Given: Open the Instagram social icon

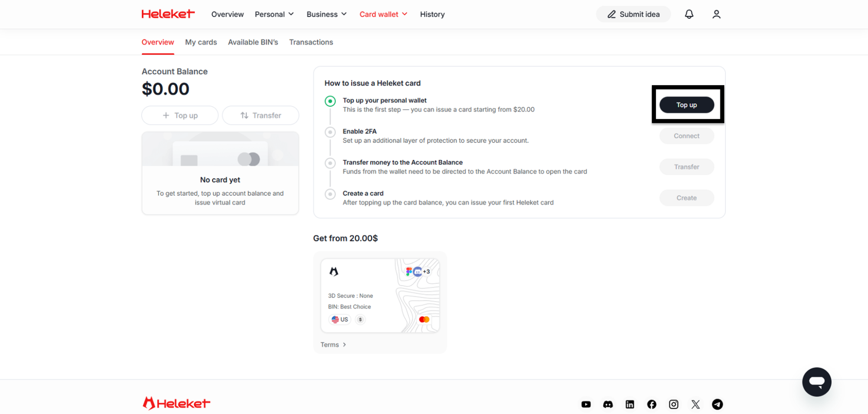Looking at the screenshot, I should (x=673, y=404).
